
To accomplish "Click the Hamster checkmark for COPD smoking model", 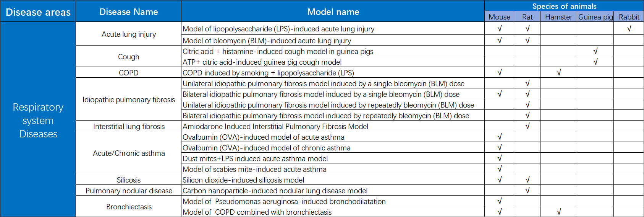I will click(x=558, y=73).
